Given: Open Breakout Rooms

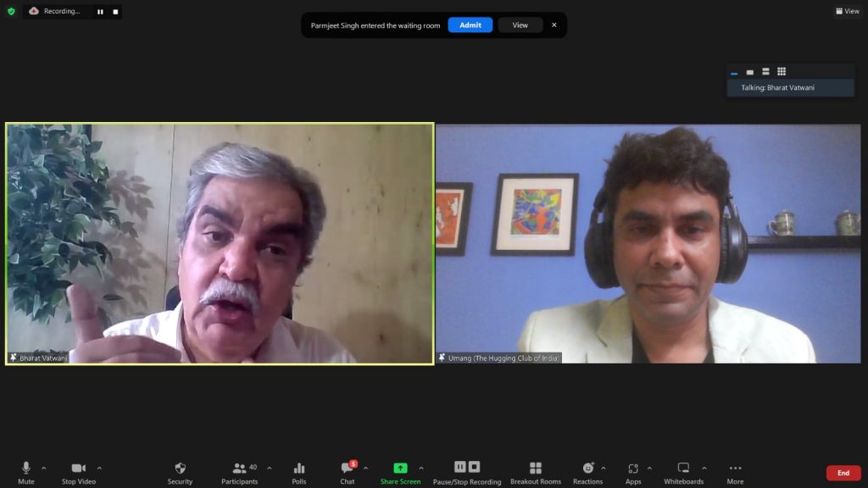Looking at the screenshot, I should point(536,473).
